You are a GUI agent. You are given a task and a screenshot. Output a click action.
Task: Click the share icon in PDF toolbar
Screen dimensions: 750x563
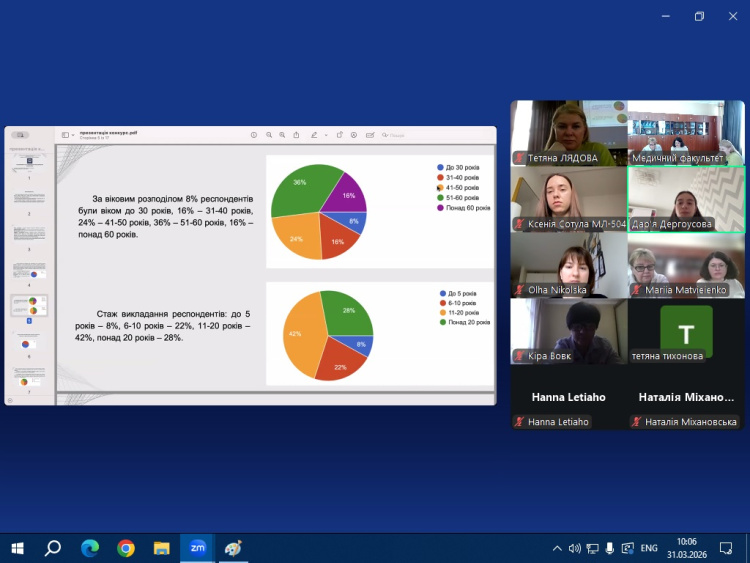pyautogui.click(x=296, y=135)
